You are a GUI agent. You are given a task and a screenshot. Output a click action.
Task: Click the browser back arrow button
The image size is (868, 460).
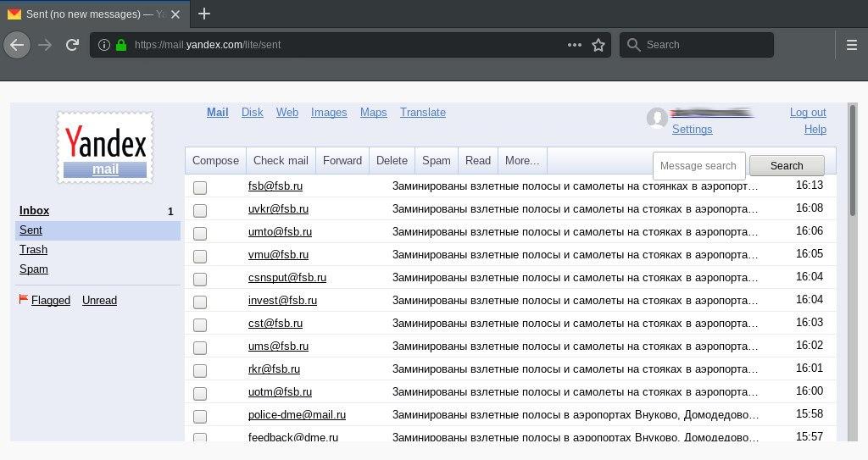click(x=18, y=45)
